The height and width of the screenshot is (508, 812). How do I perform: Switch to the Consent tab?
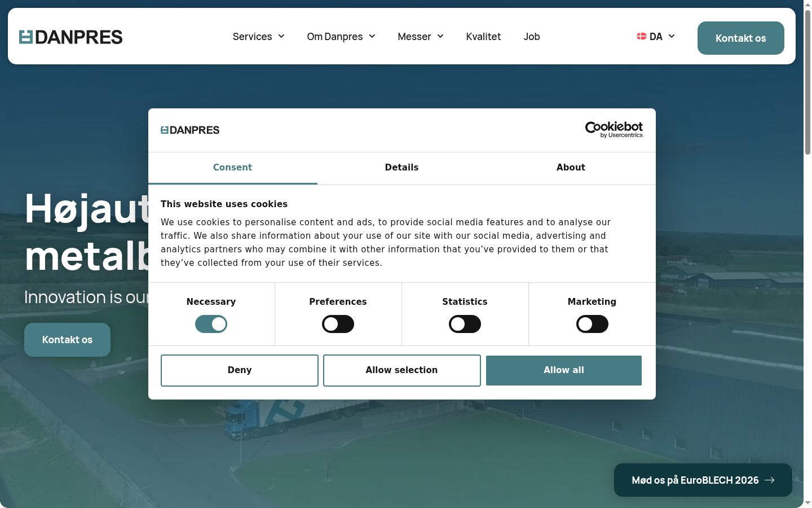[232, 168]
